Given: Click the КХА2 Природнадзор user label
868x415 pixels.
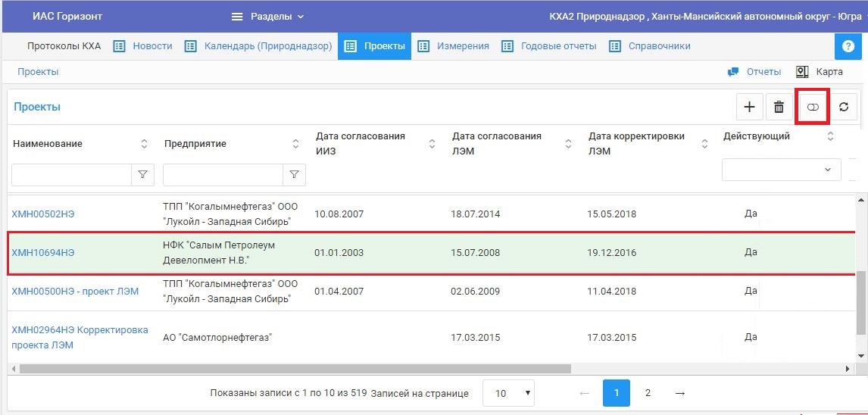Looking at the screenshot, I should [x=705, y=17].
